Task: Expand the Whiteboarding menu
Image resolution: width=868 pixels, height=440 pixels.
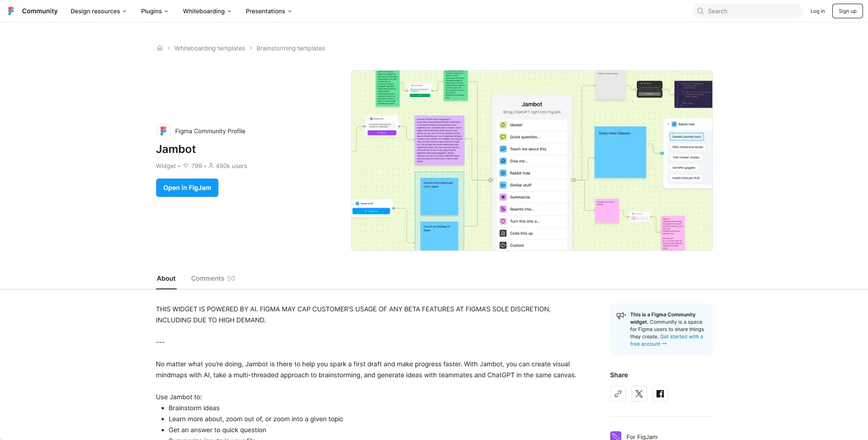Action: pyautogui.click(x=207, y=11)
